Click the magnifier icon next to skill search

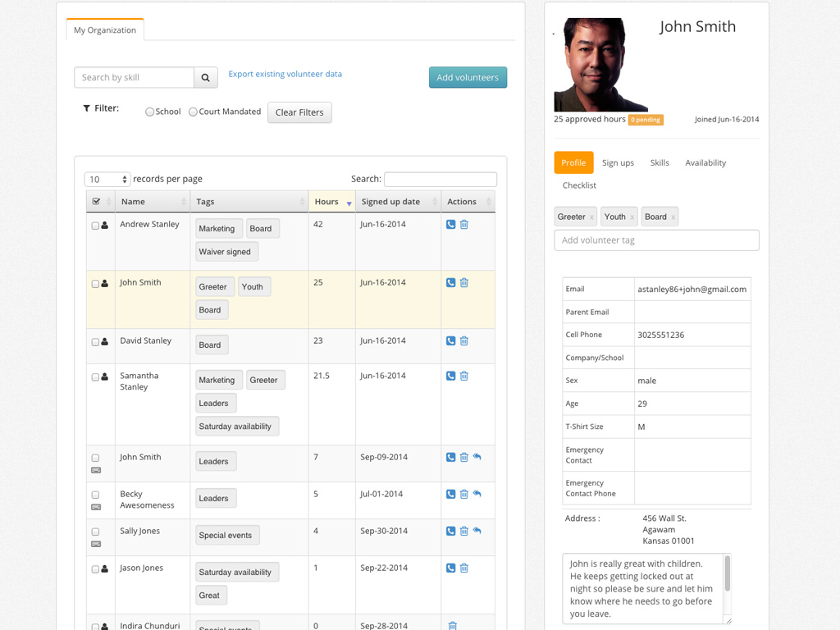tap(206, 78)
